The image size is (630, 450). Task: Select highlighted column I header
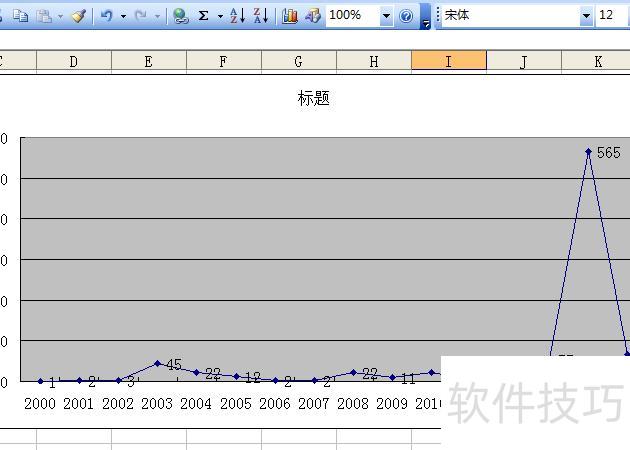(x=449, y=61)
